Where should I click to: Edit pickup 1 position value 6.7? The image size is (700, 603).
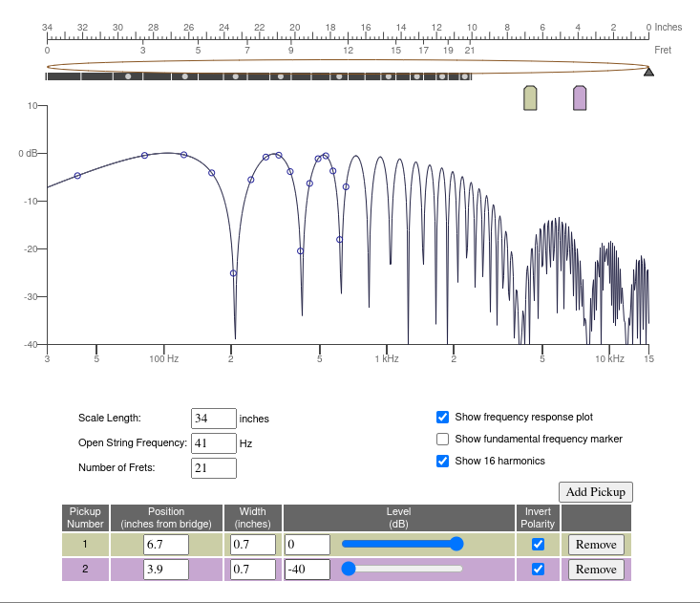pyautogui.click(x=165, y=545)
